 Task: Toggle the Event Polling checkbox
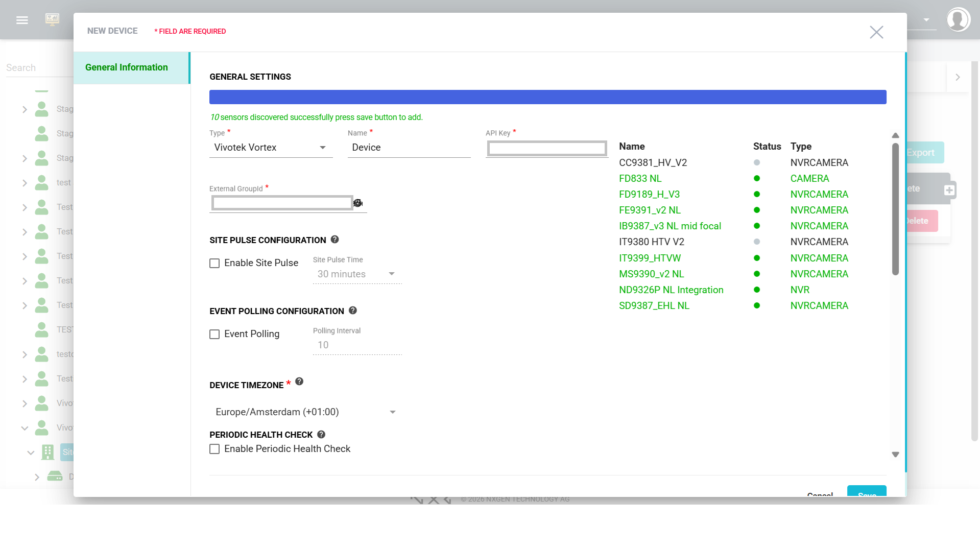(x=214, y=335)
